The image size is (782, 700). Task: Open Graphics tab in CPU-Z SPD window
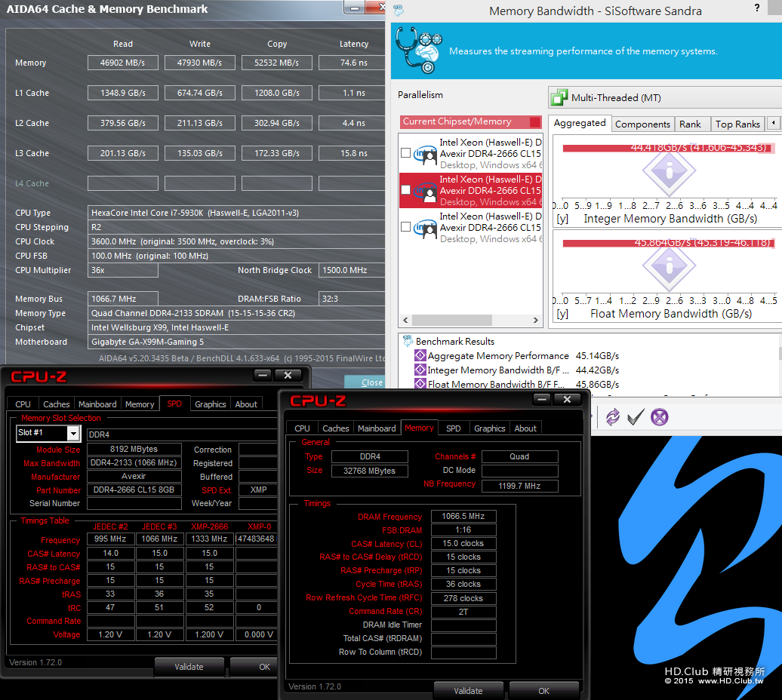pos(210,404)
